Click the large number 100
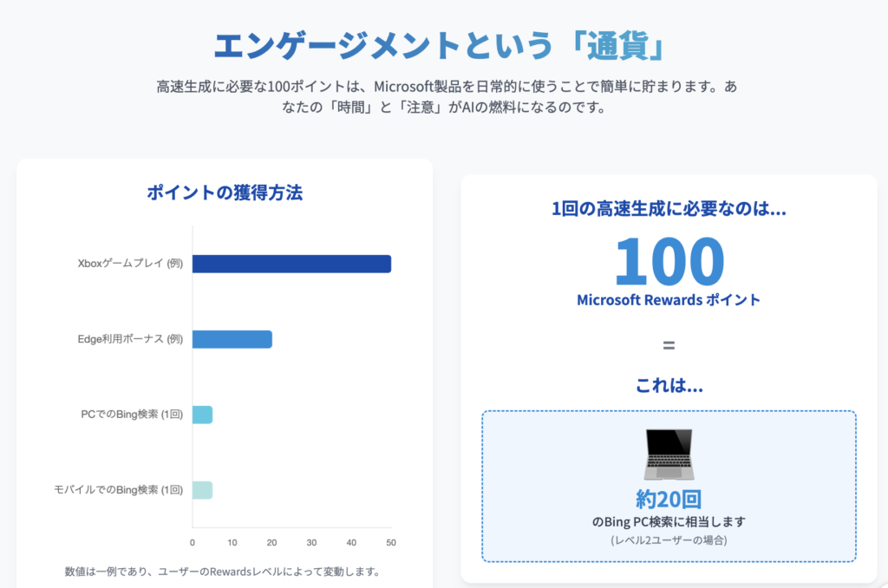This screenshot has width=888, height=588. [669, 260]
